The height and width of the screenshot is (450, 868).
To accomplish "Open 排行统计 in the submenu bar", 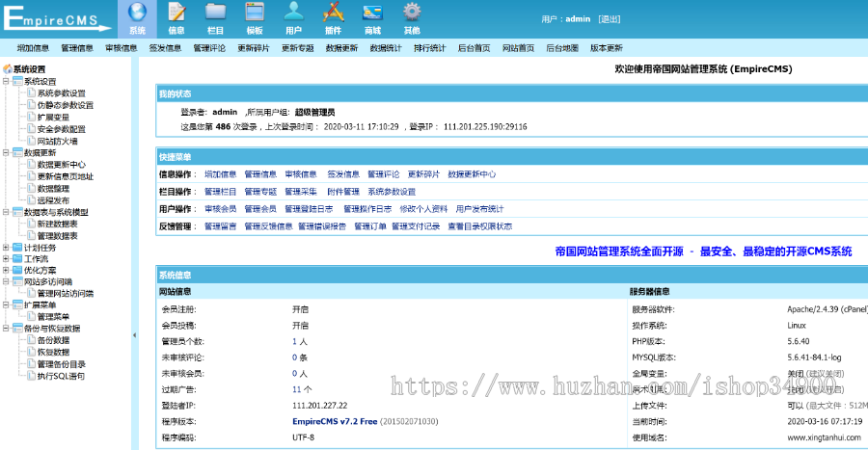I will click(x=430, y=48).
